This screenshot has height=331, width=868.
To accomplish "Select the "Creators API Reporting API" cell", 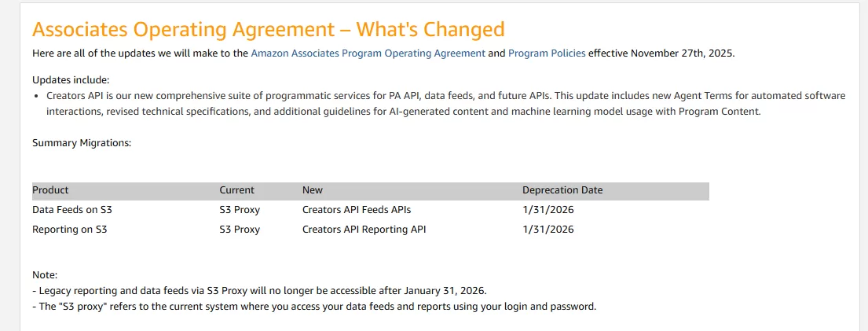I will 364,230.
